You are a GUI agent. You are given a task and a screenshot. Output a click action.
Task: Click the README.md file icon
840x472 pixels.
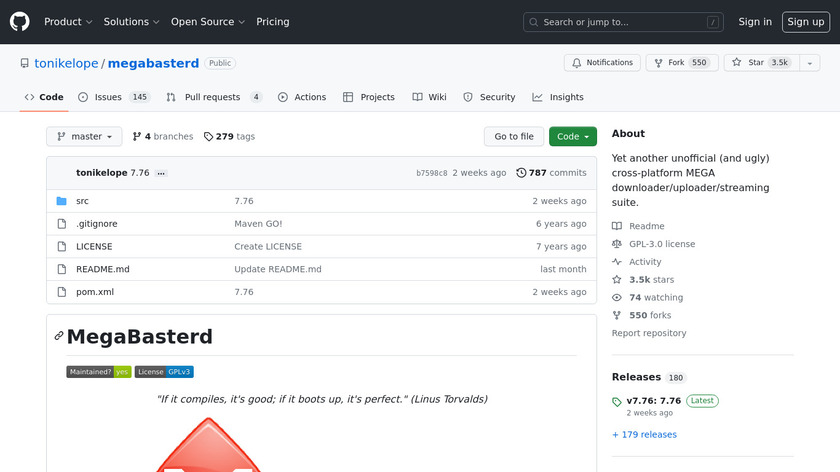pos(62,269)
